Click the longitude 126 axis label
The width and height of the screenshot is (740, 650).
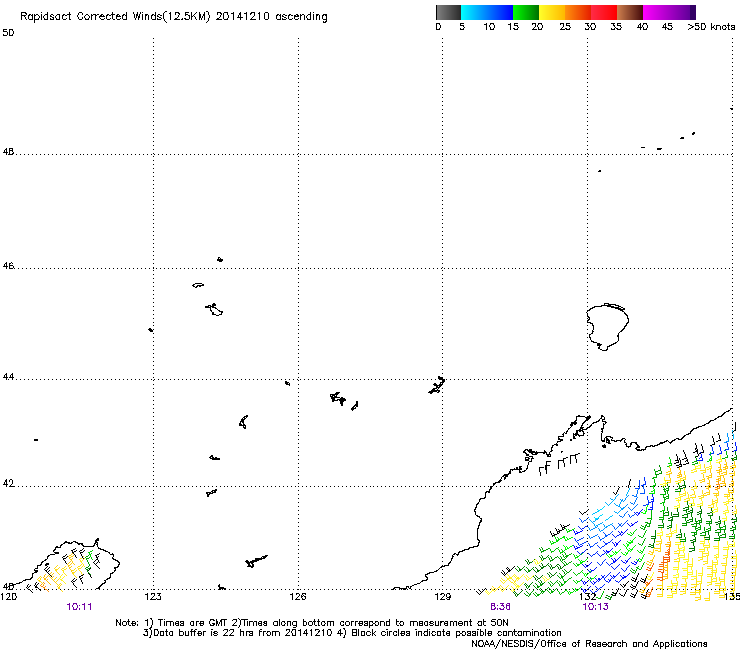(298, 596)
